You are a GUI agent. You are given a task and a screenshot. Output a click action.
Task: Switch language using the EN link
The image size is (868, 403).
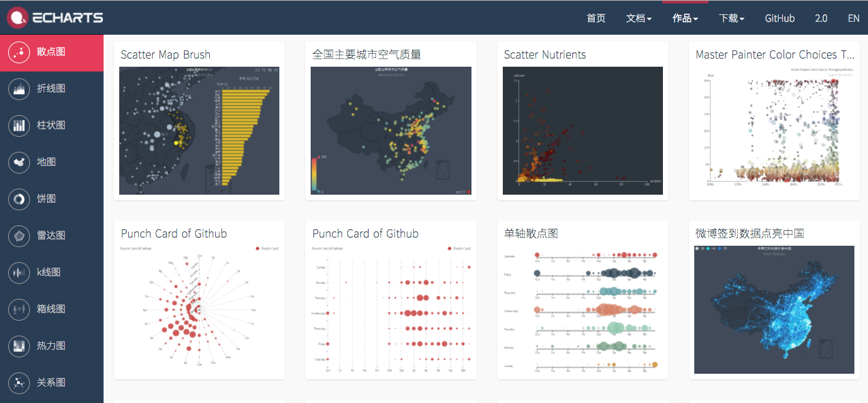(853, 18)
